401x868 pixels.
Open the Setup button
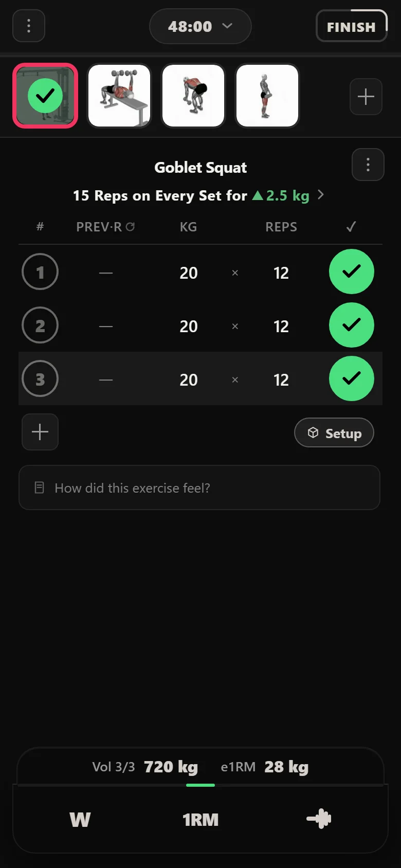[x=334, y=433]
